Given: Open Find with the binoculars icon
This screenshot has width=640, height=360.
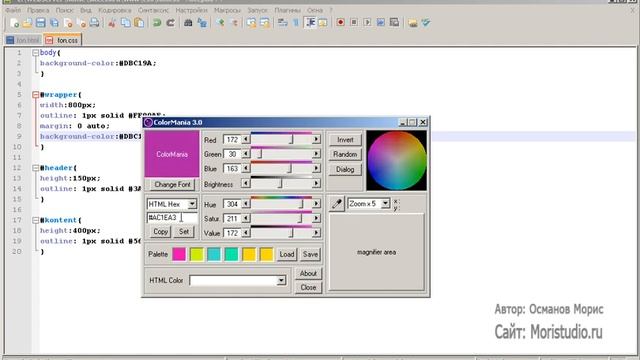Looking at the screenshot, I should (188, 23).
